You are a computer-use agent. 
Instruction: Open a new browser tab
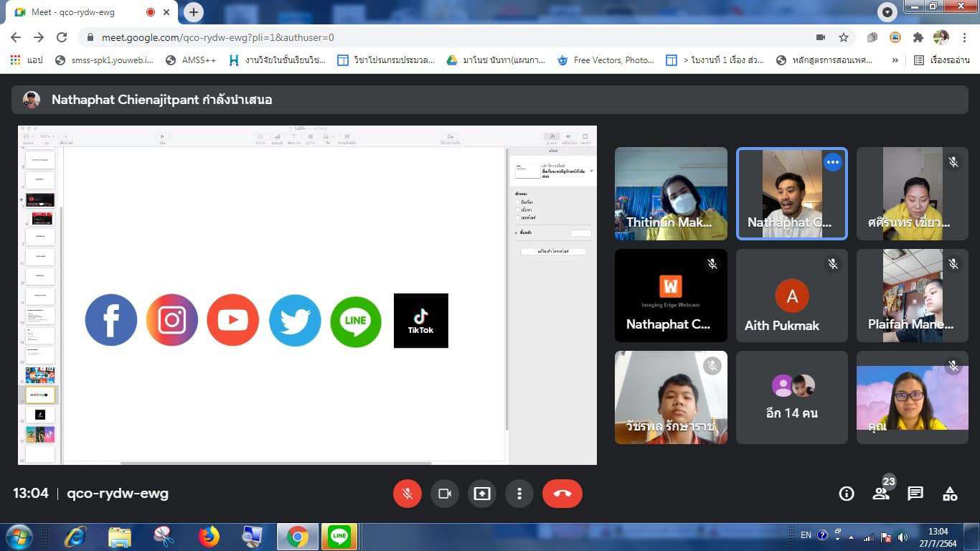tap(193, 12)
